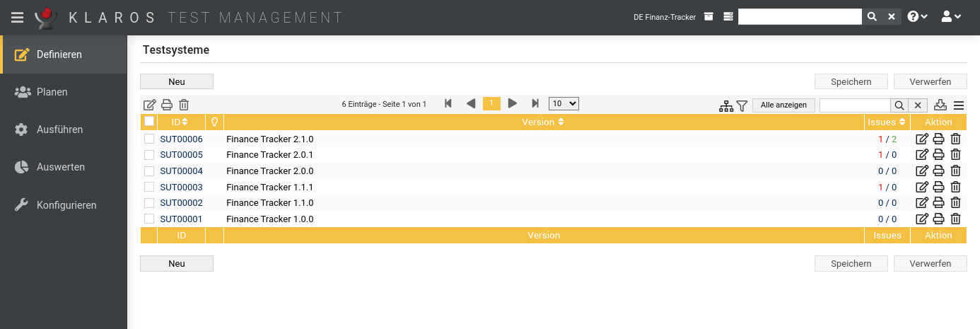
Task: Print Finance Tracker 2.0.1 row
Action: tap(939, 154)
